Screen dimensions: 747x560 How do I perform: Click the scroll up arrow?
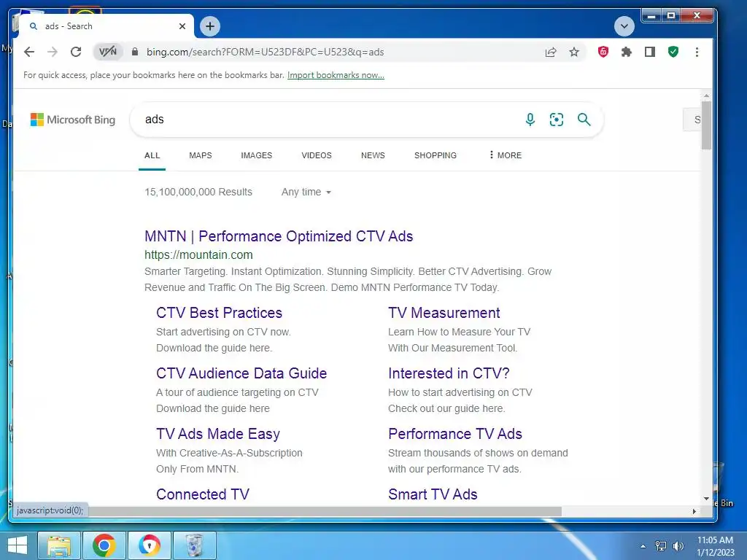(706, 96)
